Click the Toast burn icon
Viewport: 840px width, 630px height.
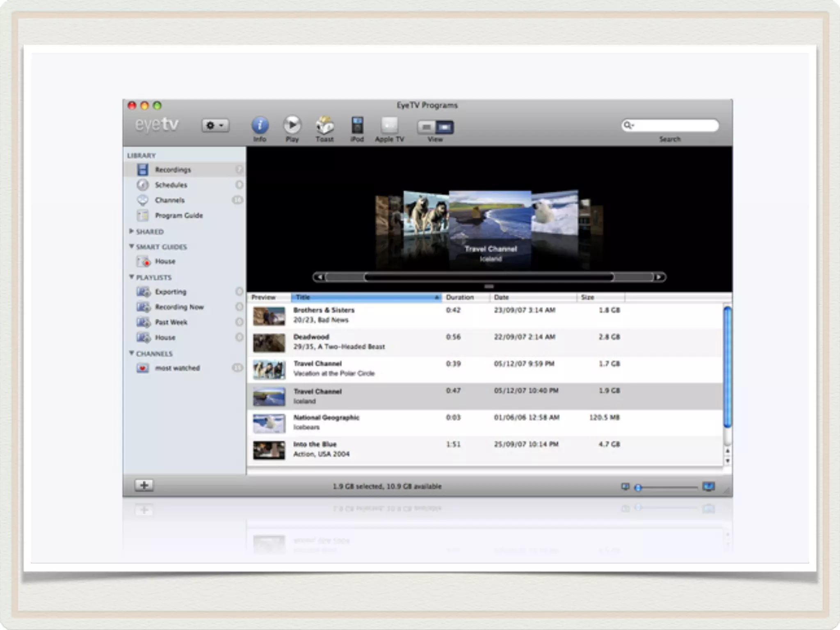(324, 125)
